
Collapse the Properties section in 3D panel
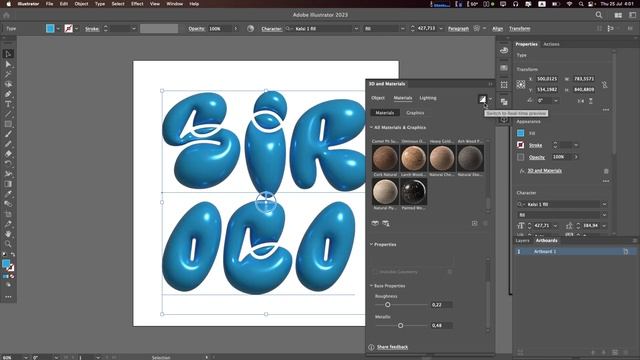(371, 244)
